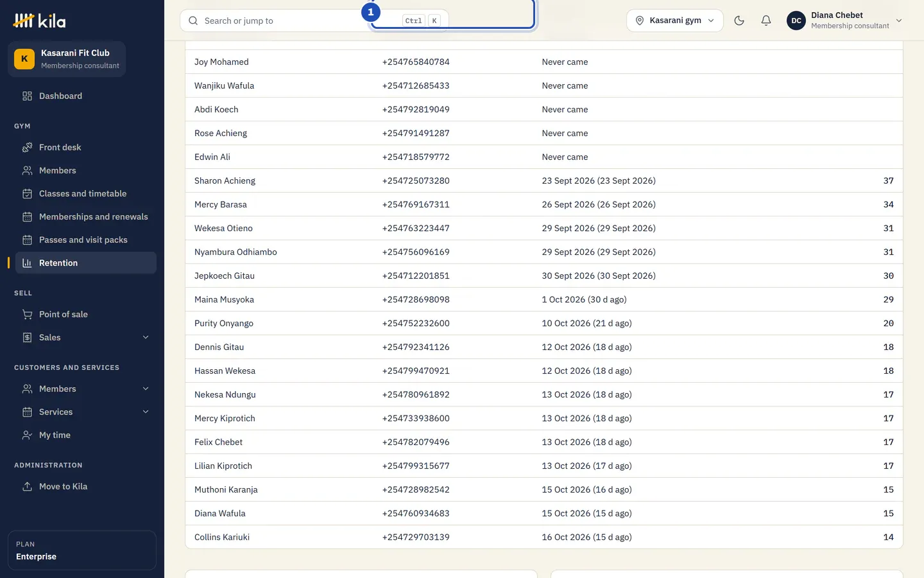The image size is (924, 578).
Task: Click the Classes and timetable calendar icon
Action: point(27,194)
